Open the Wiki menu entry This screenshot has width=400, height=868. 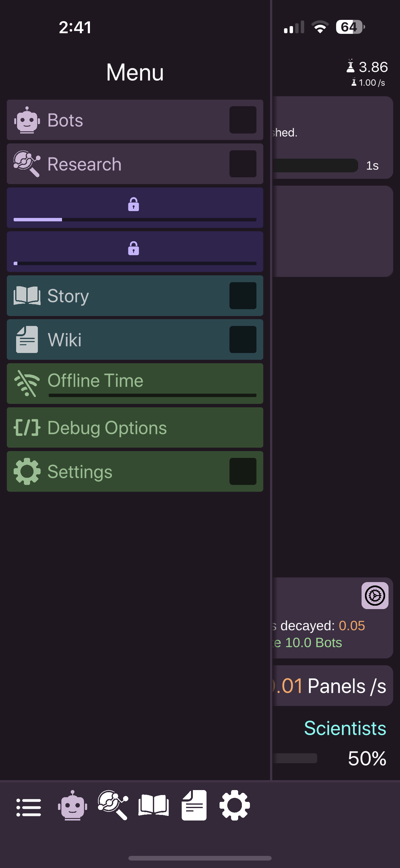pos(135,339)
